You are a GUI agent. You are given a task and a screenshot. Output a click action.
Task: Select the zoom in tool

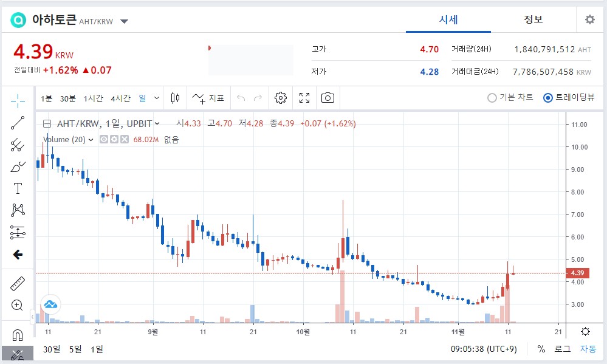click(x=17, y=305)
